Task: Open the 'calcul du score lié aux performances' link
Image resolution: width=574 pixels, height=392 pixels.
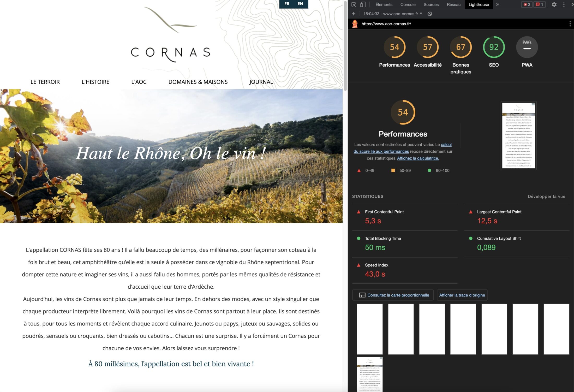Action: click(x=403, y=148)
